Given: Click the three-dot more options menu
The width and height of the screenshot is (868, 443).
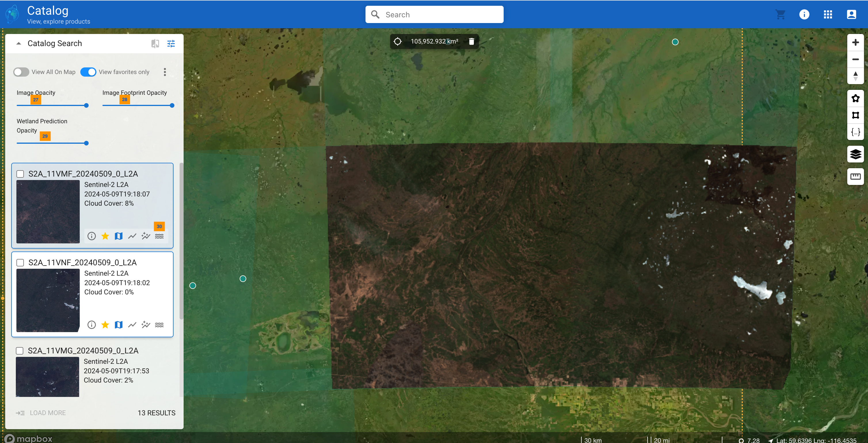Looking at the screenshot, I should [165, 72].
